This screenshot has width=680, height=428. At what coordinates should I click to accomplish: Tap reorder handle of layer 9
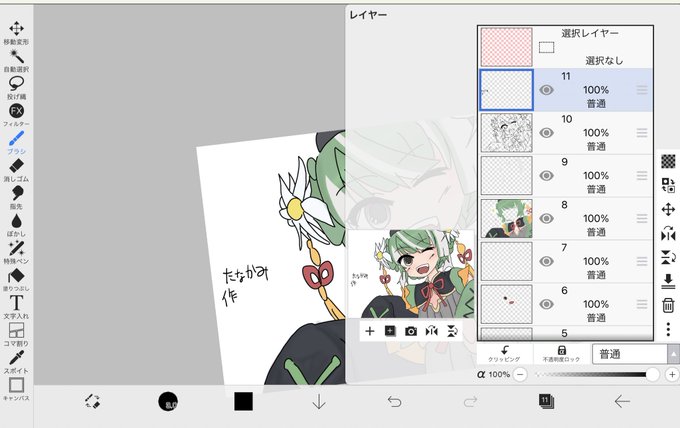[x=642, y=176]
